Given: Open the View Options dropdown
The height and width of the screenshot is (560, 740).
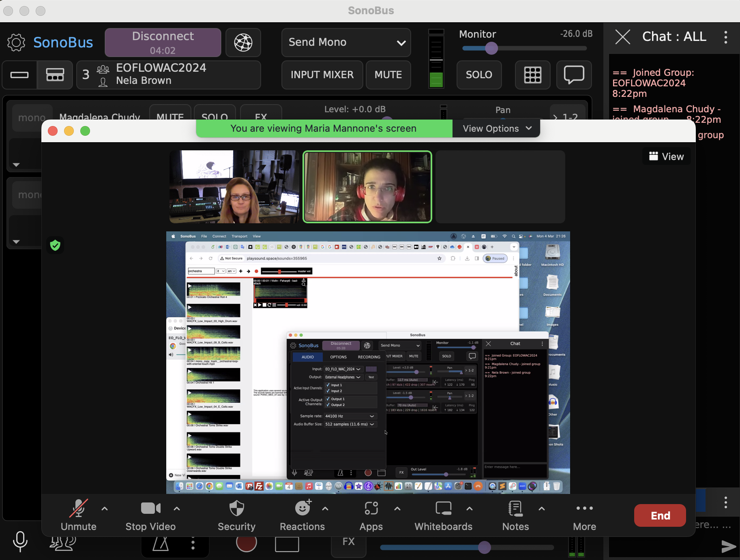Looking at the screenshot, I should pyautogui.click(x=497, y=128).
